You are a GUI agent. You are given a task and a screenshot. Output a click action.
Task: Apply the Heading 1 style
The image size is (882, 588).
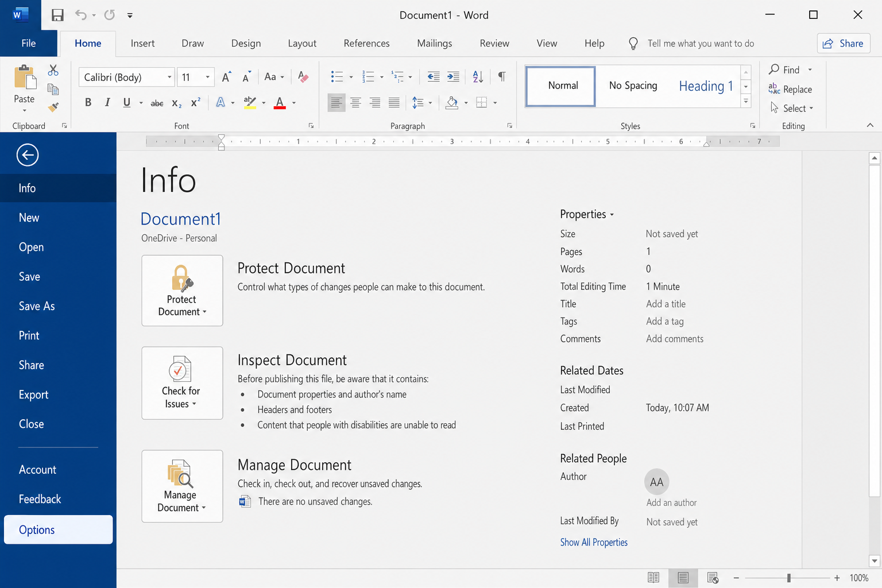point(706,86)
